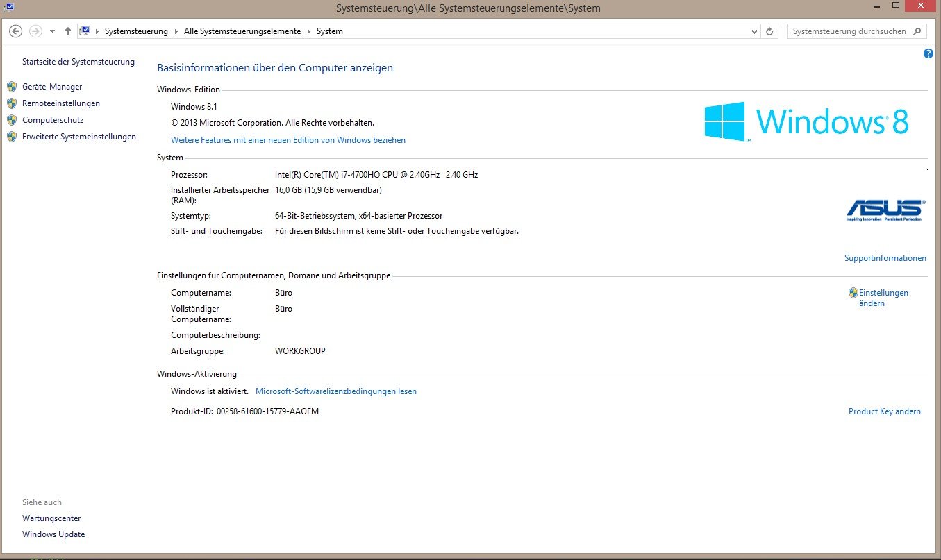Viewport: 941px width, 560px height.
Task: Click the Windows ist aktiviert. status text
Action: point(210,391)
